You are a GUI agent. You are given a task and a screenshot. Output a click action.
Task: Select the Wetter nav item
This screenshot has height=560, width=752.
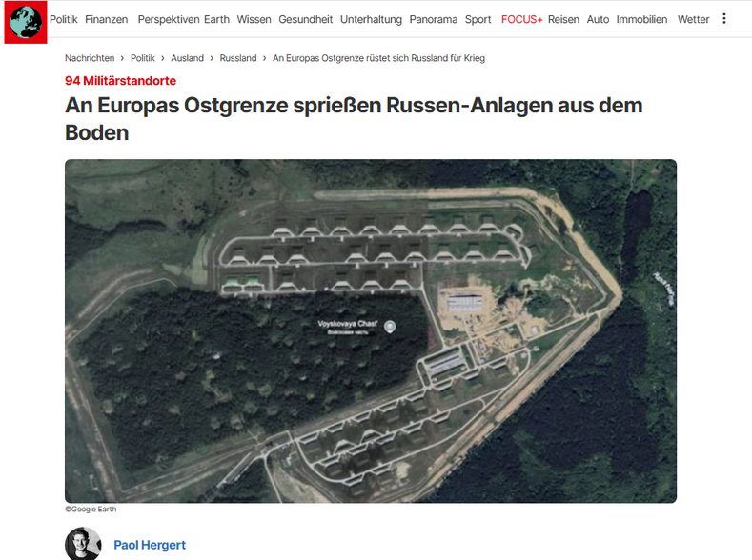(693, 19)
